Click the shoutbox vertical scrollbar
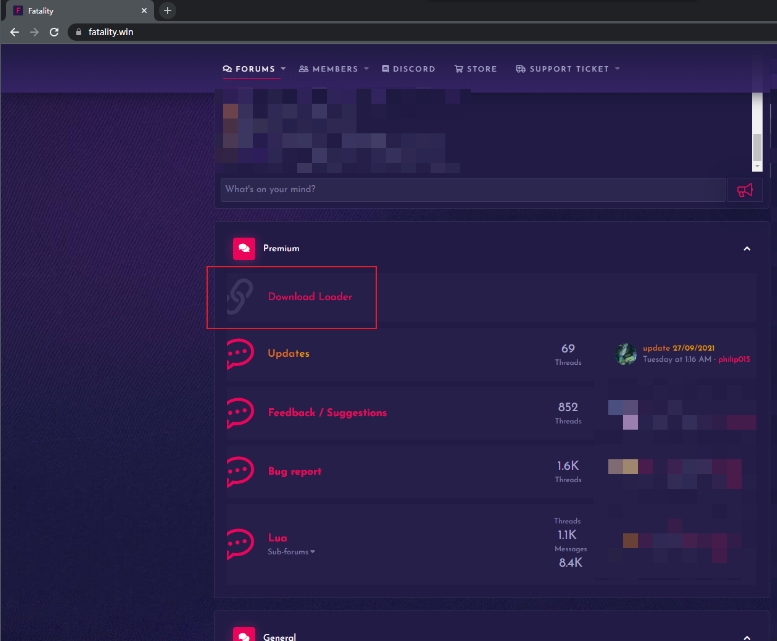 (757, 130)
